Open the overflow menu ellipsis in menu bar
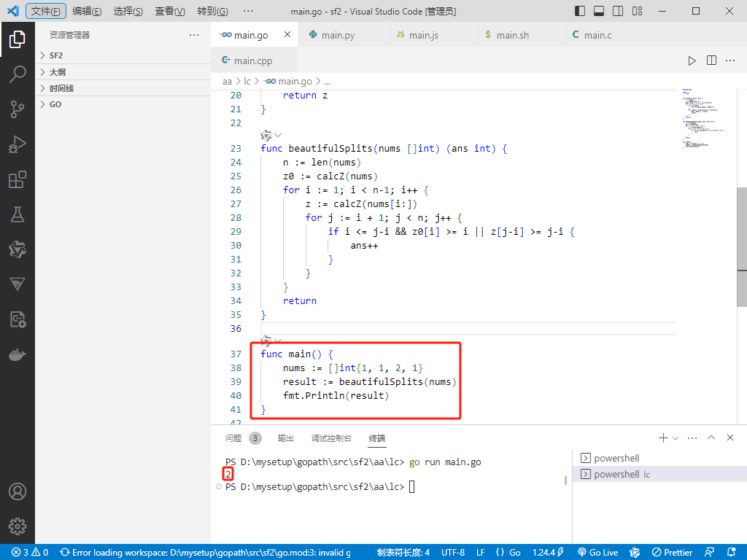Screen dimensions: 747x560 [x=248, y=11]
